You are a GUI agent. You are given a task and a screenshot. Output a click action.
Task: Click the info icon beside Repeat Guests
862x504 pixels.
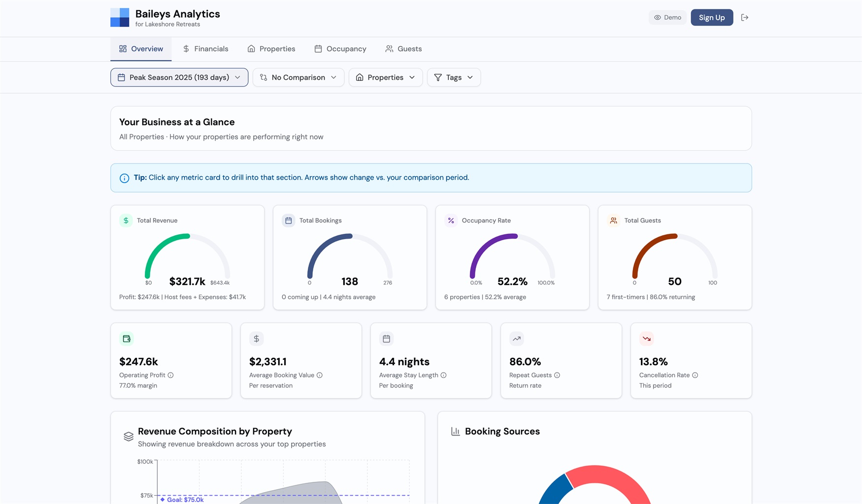[557, 375]
